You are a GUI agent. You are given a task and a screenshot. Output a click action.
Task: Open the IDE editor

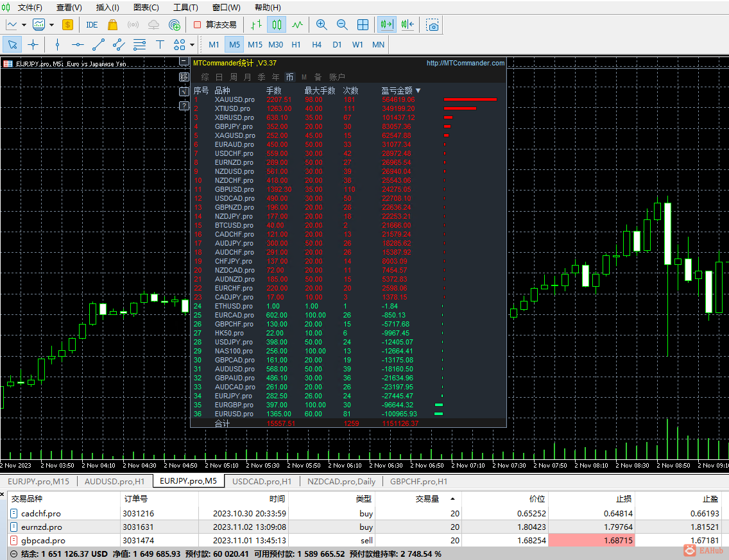[x=92, y=24]
